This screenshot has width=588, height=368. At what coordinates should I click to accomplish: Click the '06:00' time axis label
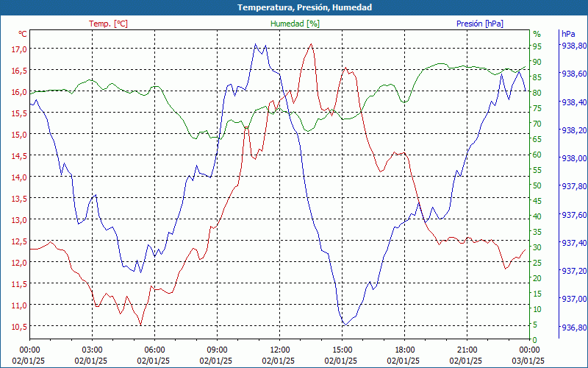coord(154,350)
